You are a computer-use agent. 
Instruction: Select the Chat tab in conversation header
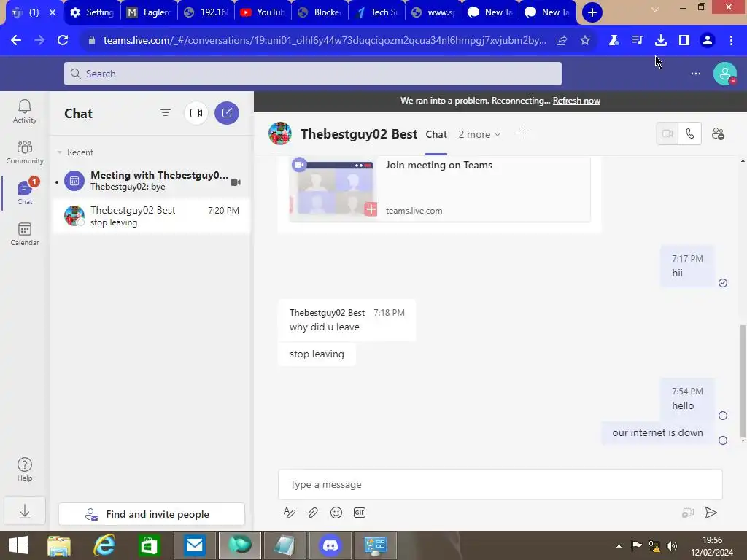(x=436, y=134)
